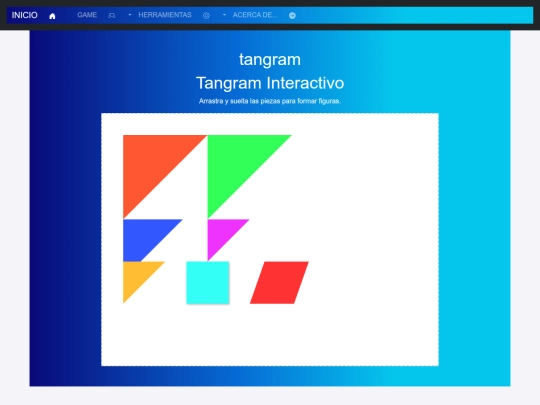Click the home icon beside INICIO
540x405 pixels.
(x=52, y=16)
